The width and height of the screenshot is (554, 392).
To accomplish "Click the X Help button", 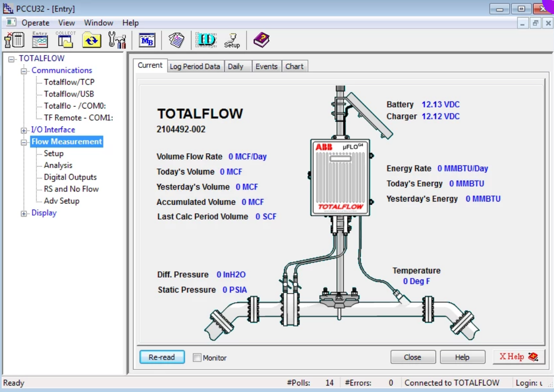I will [x=518, y=357].
